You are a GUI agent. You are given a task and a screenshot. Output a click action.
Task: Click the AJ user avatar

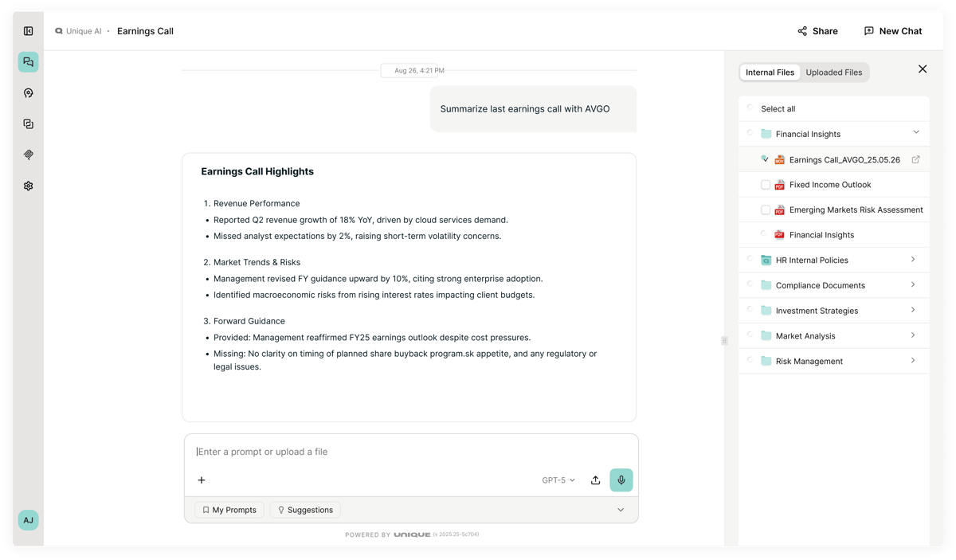tap(29, 520)
